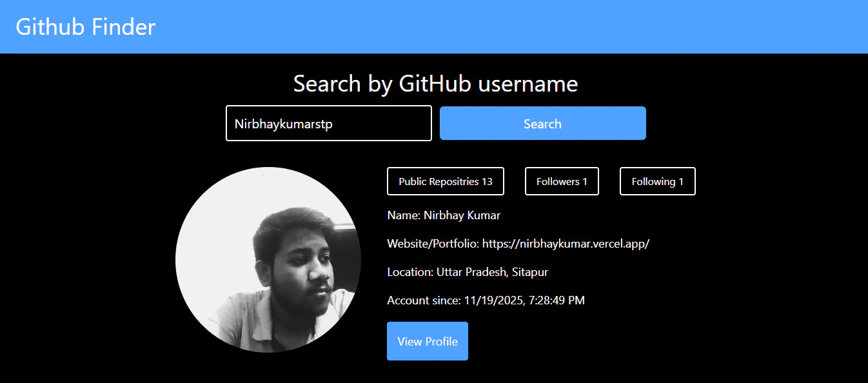Screen dimensions: 868x383
Task: Click the circular profile avatar photo
Action: [x=268, y=260]
